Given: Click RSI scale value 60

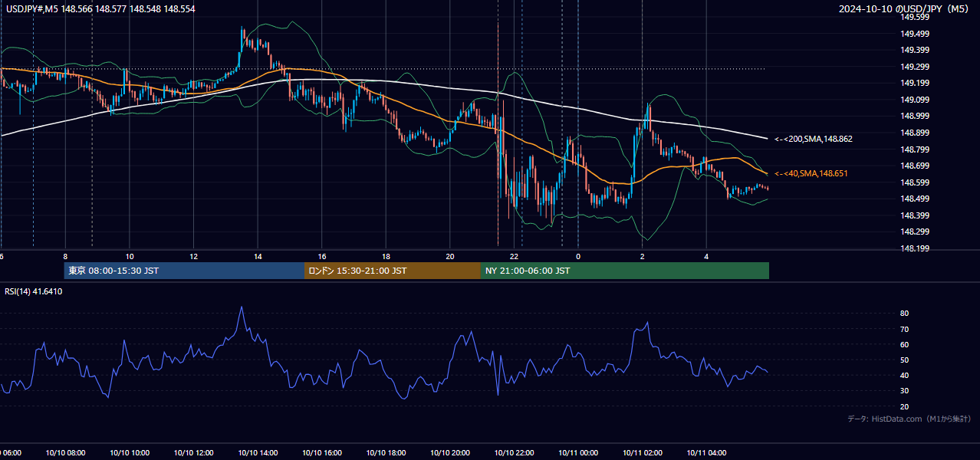Looking at the screenshot, I should tap(905, 344).
